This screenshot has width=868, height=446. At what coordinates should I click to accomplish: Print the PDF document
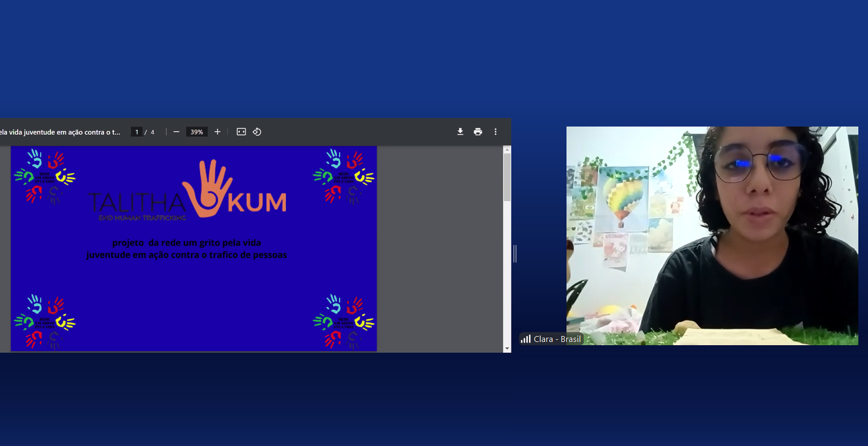point(478,132)
